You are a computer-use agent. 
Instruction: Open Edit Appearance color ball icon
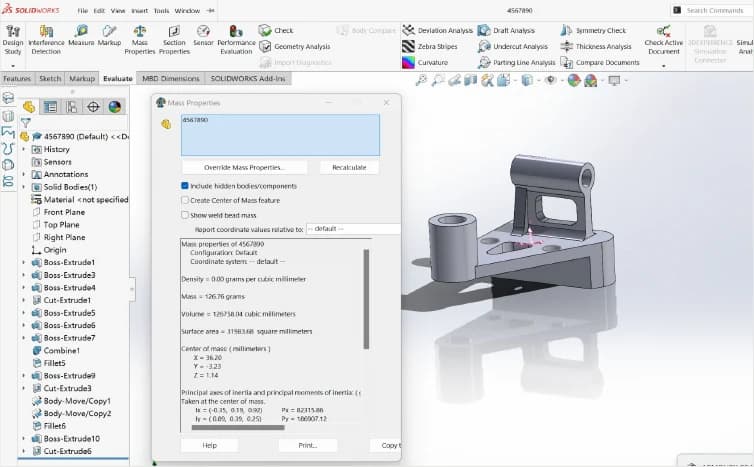click(574, 80)
